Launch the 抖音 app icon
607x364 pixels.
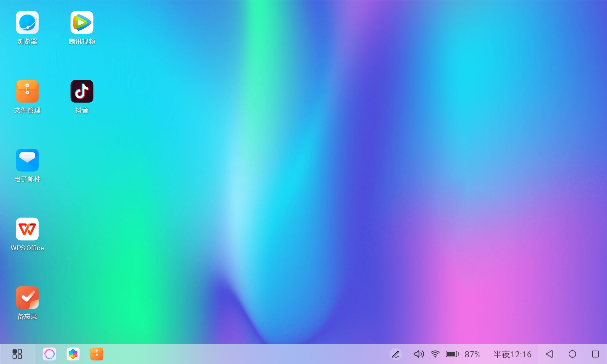[82, 91]
